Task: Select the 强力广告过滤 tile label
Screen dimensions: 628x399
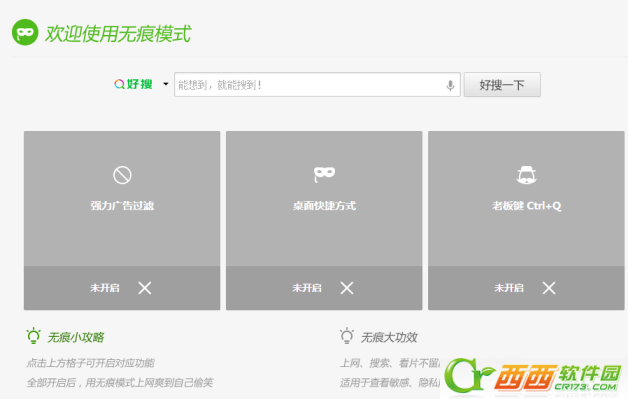Action: (x=122, y=206)
